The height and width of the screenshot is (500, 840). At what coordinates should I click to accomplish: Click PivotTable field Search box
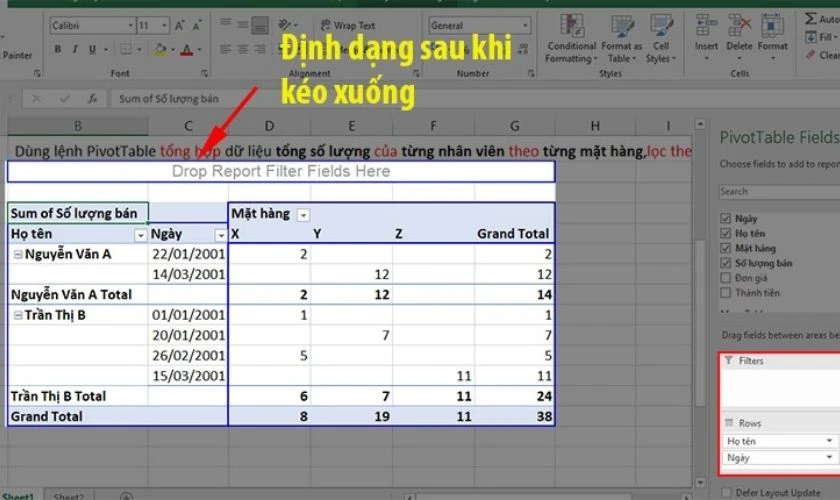tap(779, 191)
